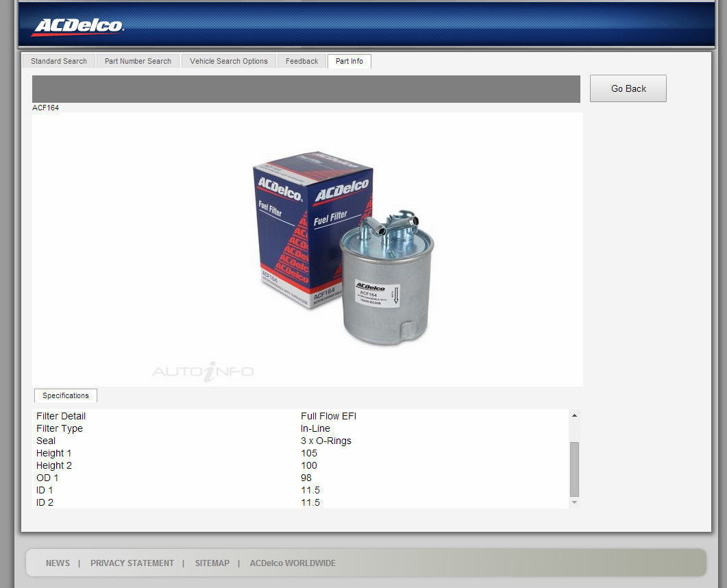Viewport: 727px width, 588px height.
Task: Select the Part Info tab
Action: tap(349, 61)
